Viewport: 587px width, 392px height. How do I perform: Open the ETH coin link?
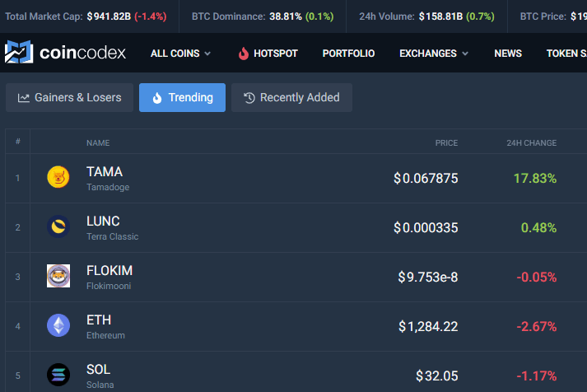tap(99, 320)
